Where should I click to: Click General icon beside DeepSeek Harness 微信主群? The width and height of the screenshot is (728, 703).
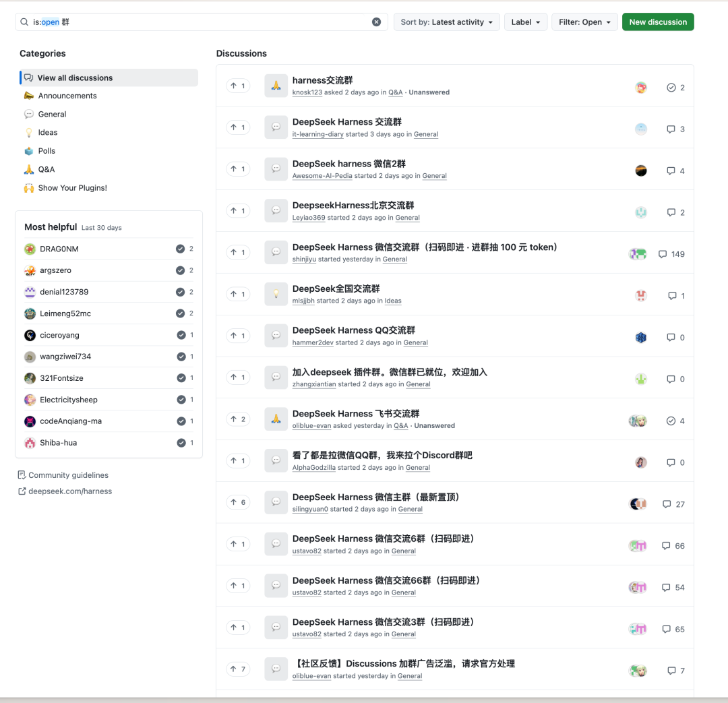tap(276, 502)
